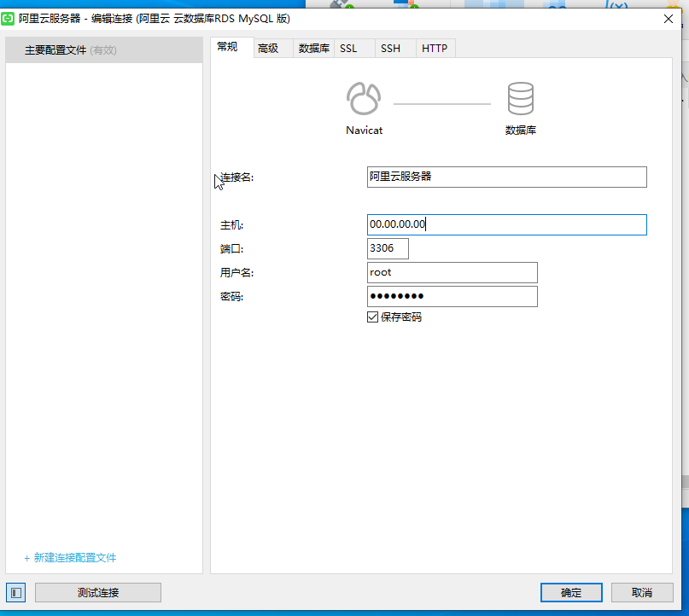Click the 端口: label
The width and height of the screenshot is (689, 616).
231,249
